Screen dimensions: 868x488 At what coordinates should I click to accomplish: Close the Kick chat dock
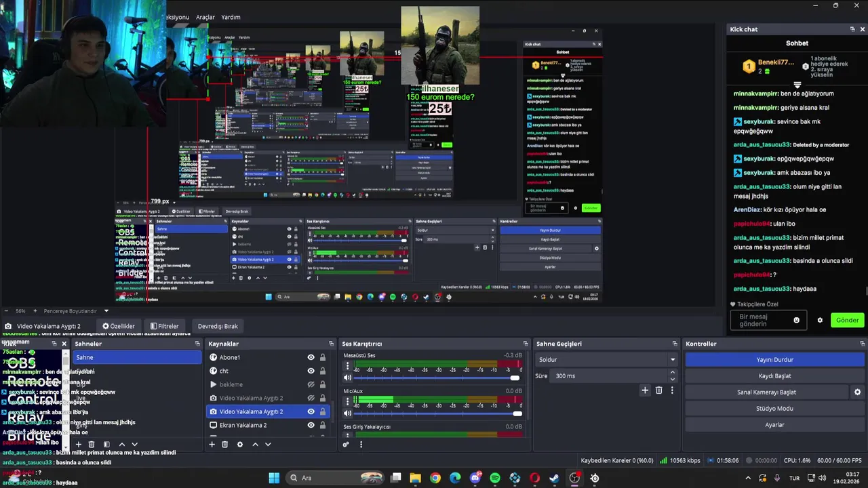click(862, 29)
